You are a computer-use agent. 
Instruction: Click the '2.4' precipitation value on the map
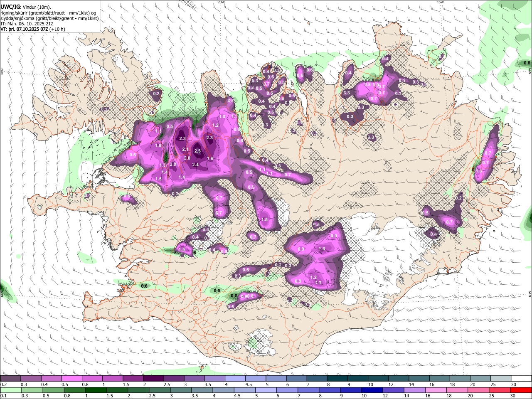point(195,165)
